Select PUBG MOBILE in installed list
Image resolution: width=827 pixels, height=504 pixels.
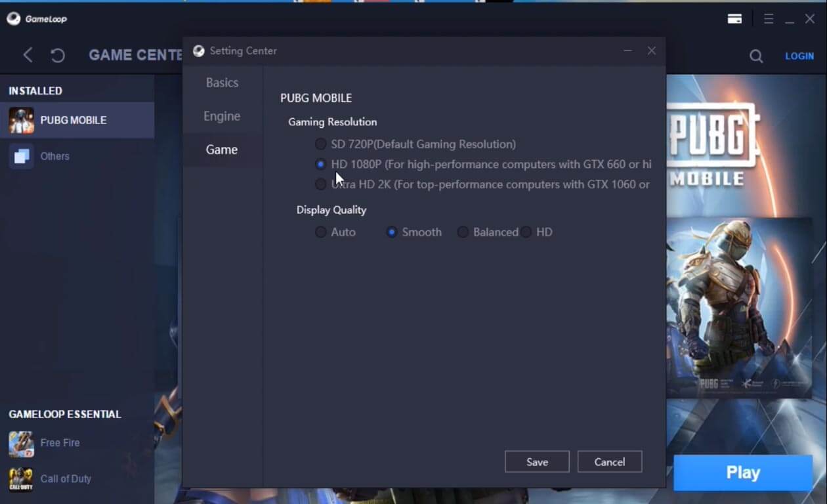tap(77, 120)
